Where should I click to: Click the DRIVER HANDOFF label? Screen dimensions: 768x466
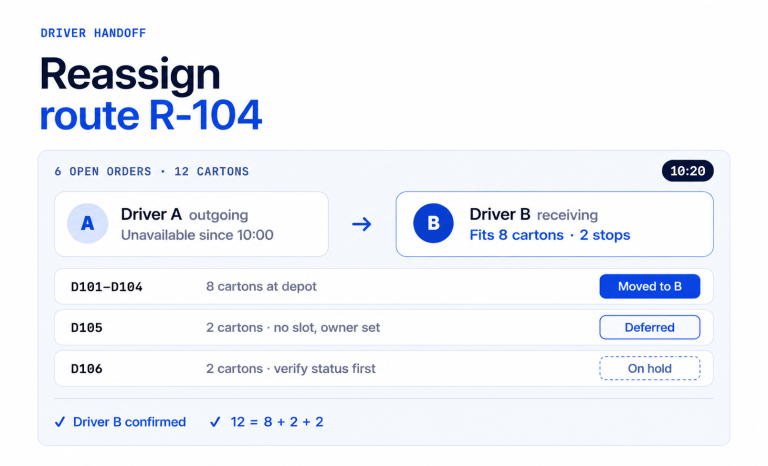click(x=93, y=33)
